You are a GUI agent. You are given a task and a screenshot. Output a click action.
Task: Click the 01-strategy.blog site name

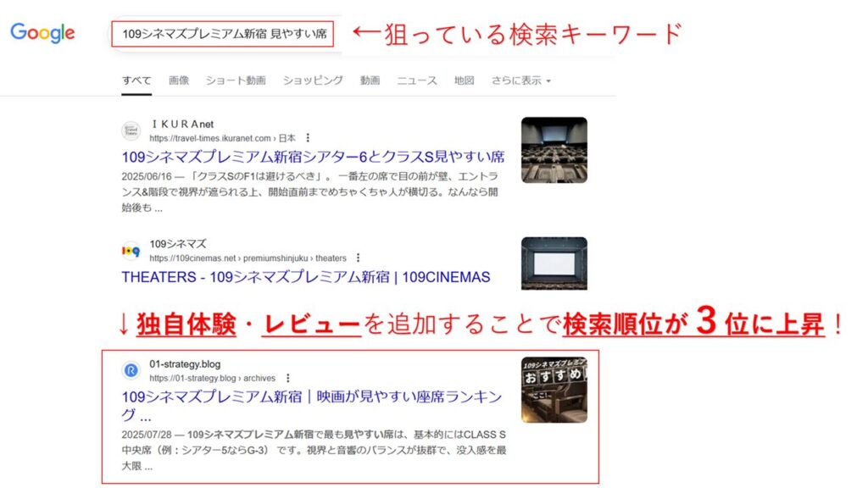click(185, 364)
